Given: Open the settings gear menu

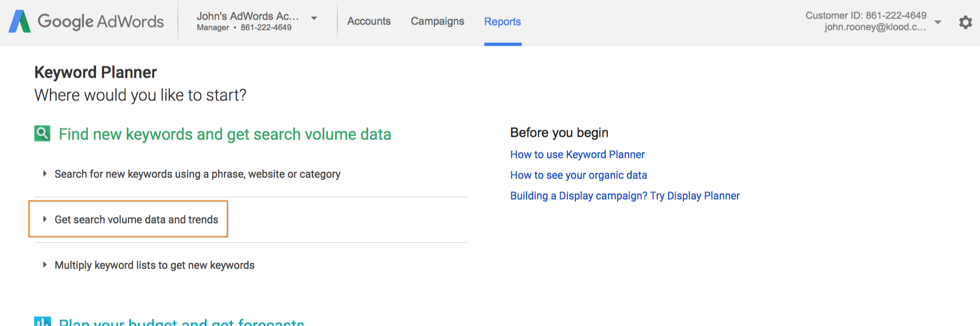Looking at the screenshot, I should [965, 22].
